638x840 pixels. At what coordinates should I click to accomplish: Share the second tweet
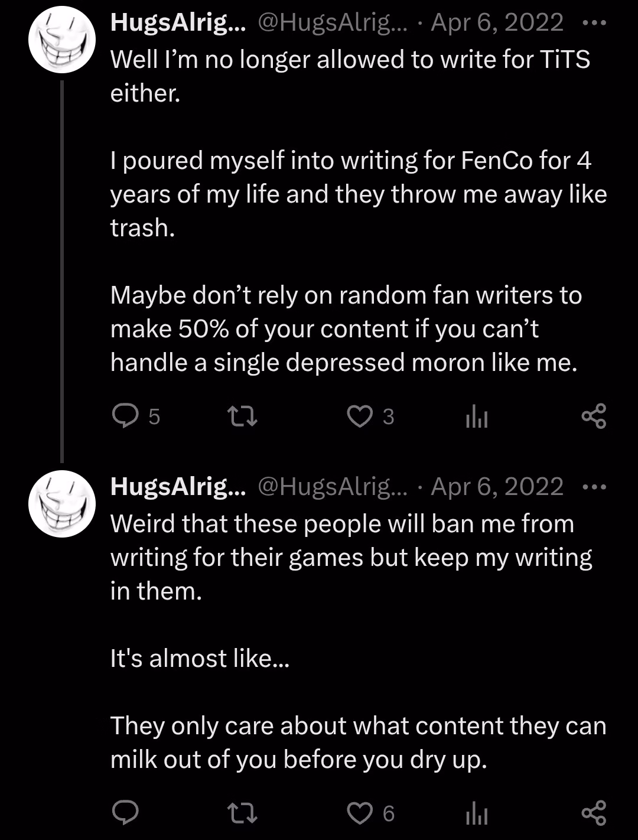594,813
